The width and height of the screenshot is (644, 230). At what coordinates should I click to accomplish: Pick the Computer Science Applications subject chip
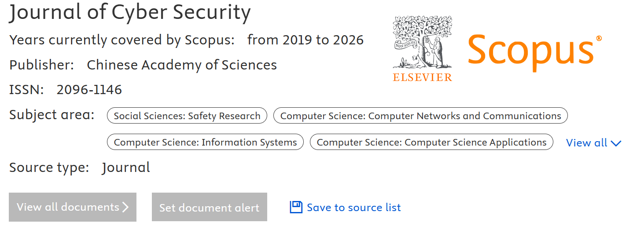431,142
